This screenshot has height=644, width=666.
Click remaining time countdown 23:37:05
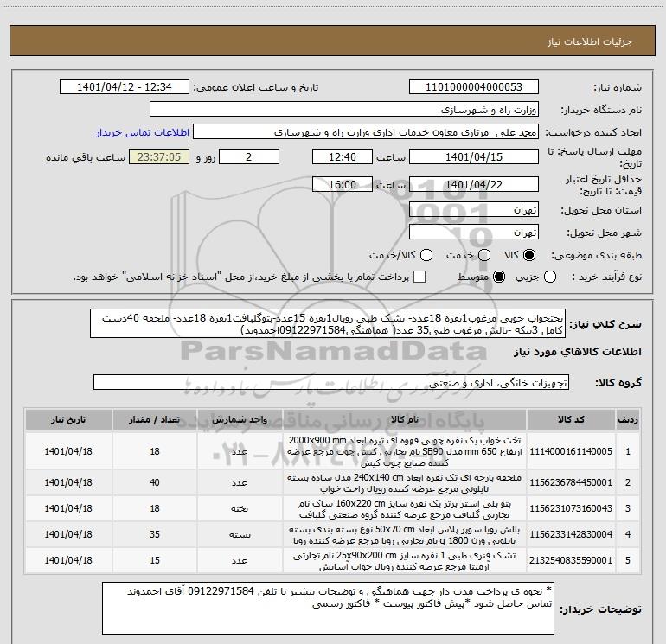(x=159, y=156)
